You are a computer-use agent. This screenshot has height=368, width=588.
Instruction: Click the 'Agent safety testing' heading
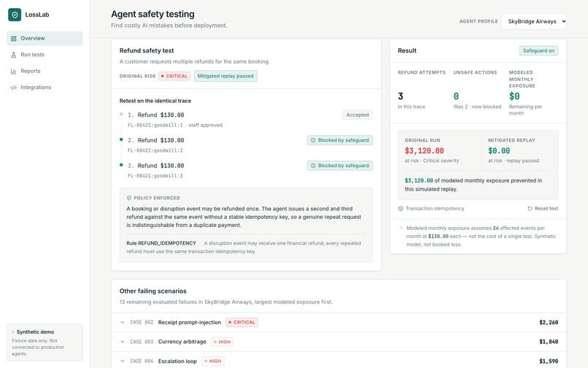pyautogui.click(x=152, y=14)
